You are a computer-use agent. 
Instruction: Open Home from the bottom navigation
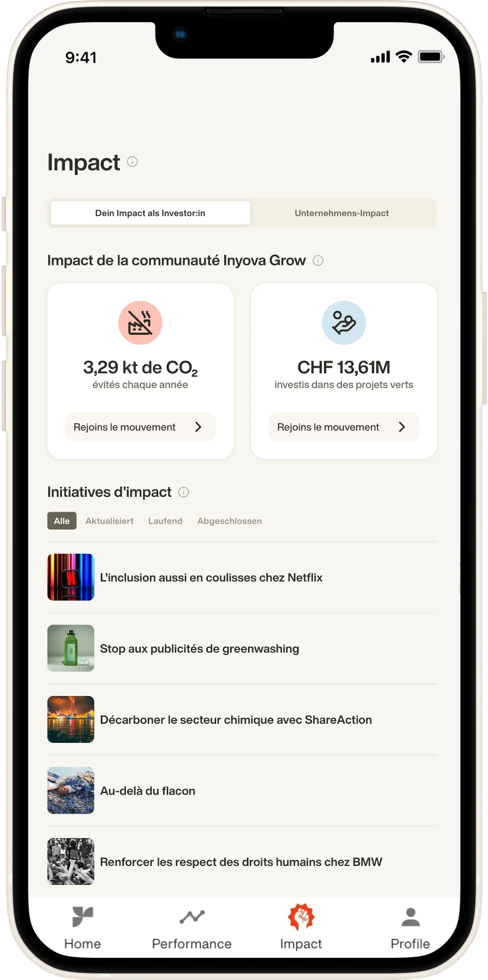coord(83,927)
